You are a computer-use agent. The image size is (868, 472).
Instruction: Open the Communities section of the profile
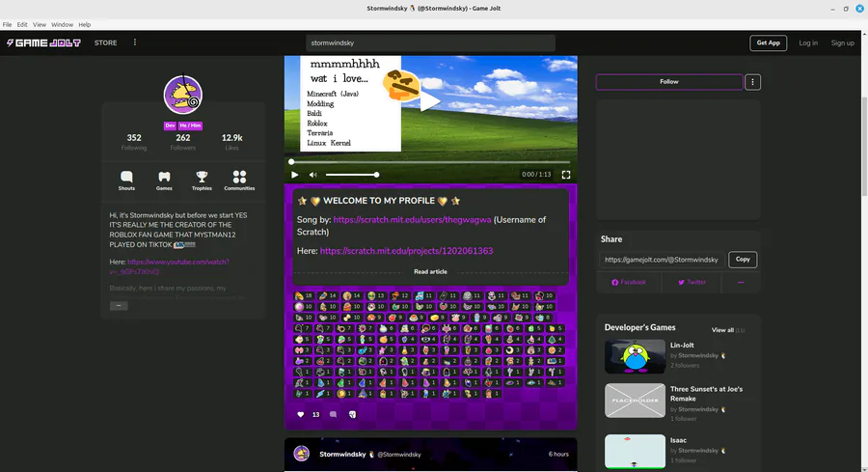(x=239, y=180)
